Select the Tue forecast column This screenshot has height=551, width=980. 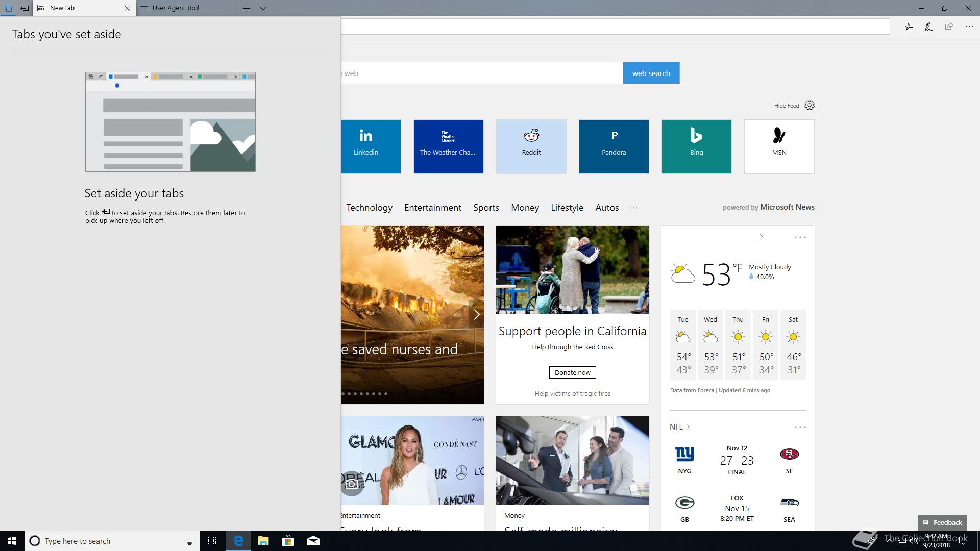[x=683, y=344]
